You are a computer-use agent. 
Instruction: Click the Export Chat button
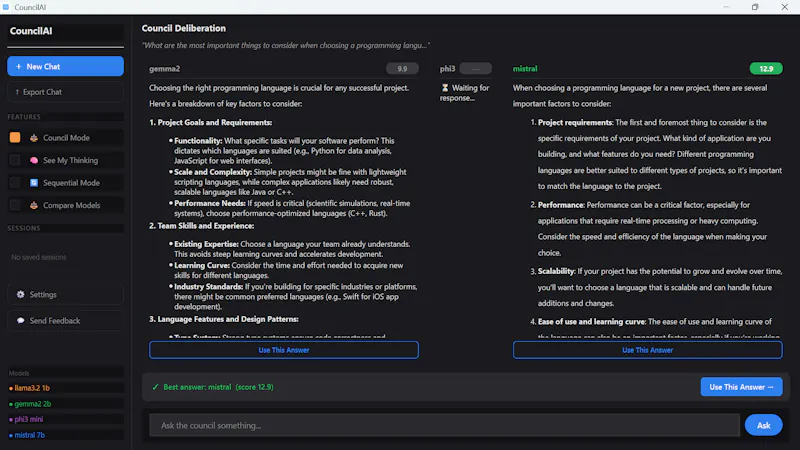(x=65, y=92)
